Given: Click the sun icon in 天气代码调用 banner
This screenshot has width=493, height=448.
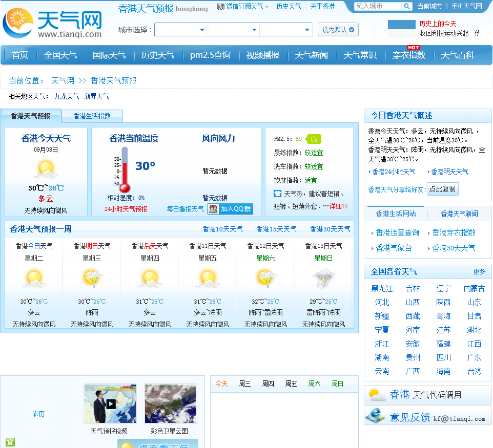Looking at the screenshot, I should coord(377,395).
